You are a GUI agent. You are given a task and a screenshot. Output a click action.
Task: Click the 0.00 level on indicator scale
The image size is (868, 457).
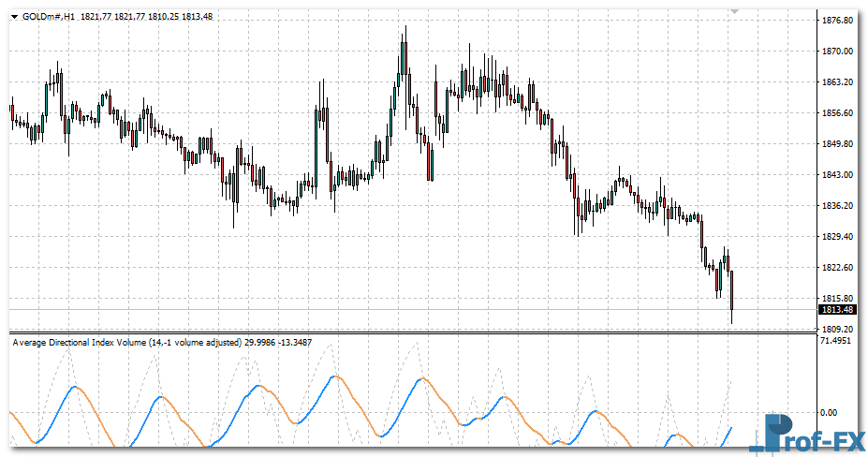coord(828,412)
